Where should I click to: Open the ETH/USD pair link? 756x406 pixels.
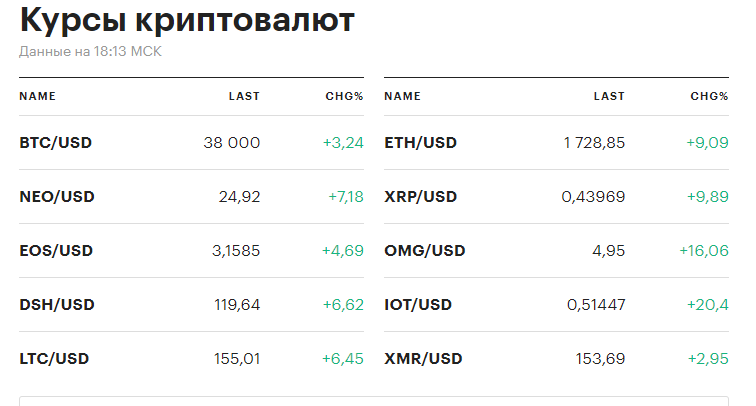(x=420, y=143)
